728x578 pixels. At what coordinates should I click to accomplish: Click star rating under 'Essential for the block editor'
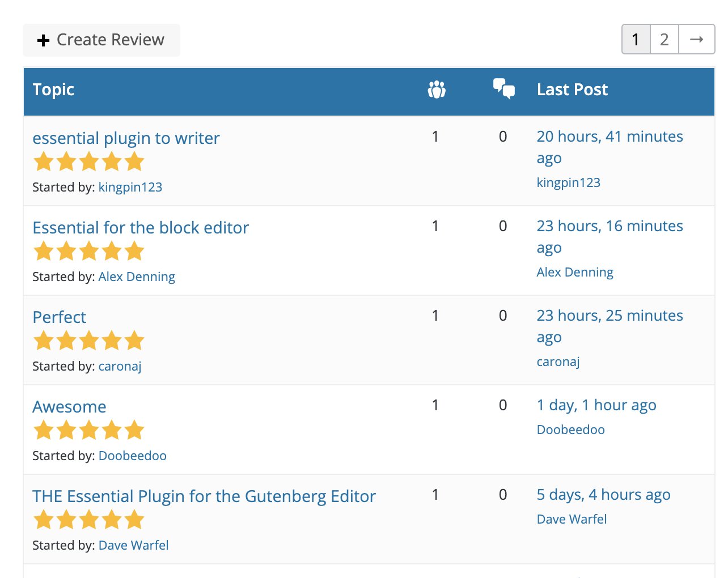click(89, 252)
